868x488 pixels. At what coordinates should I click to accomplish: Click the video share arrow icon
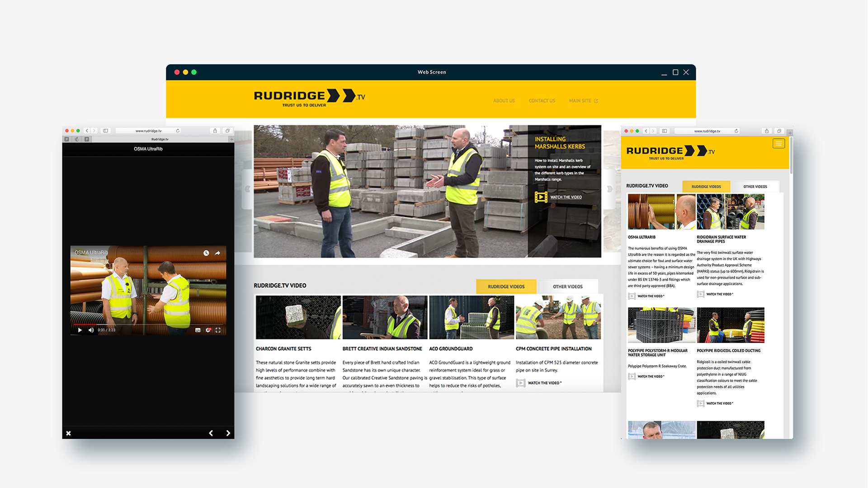[217, 253]
